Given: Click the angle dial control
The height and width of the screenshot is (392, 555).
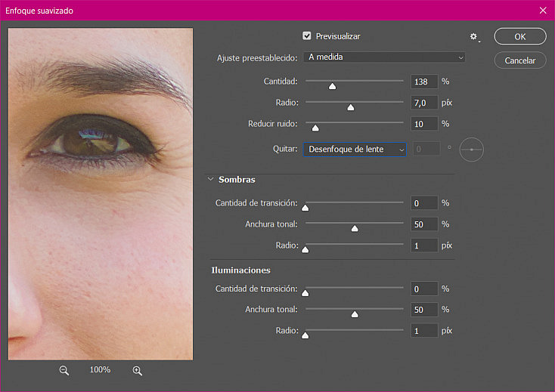Looking at the screenshot, I should (x=472, y=150).
